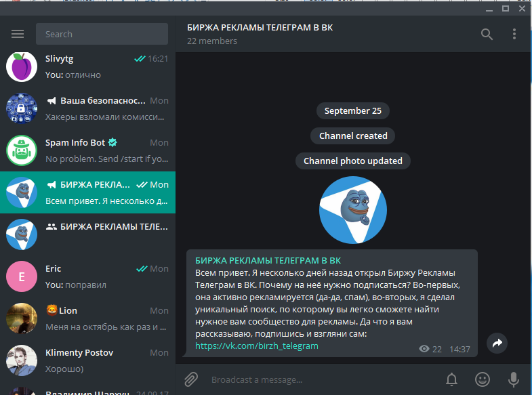Open the БИРЖА РЕКЛАМЫ ТЕЛЕ... group chat
The image size is (532, 395).
pyautogui.click(x=87, y=234)
